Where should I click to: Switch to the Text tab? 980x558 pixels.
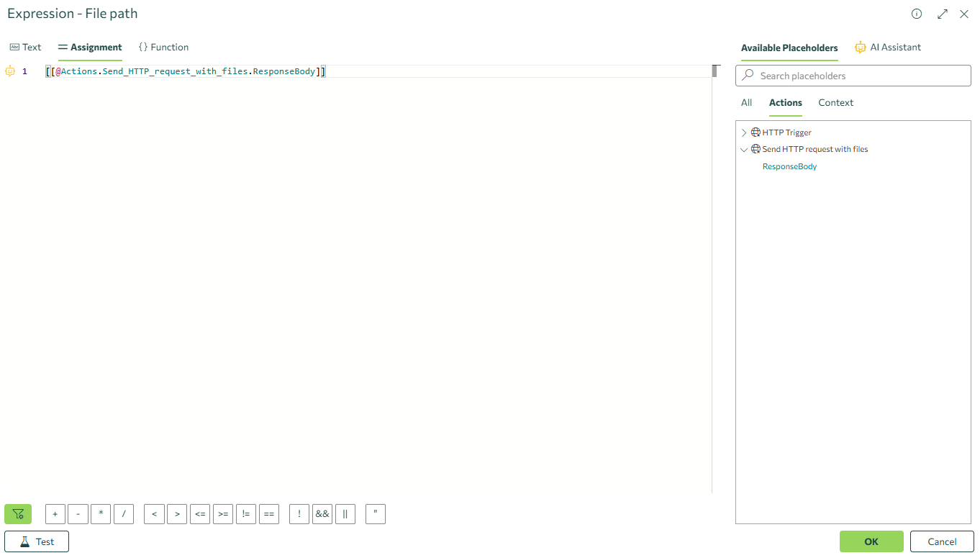tap(26, 46)
